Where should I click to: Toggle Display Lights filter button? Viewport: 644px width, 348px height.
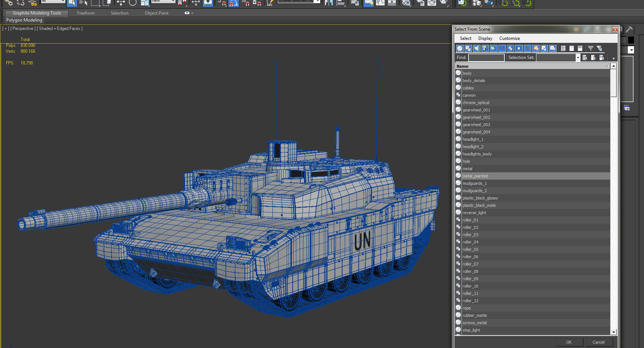click(476, 48)
